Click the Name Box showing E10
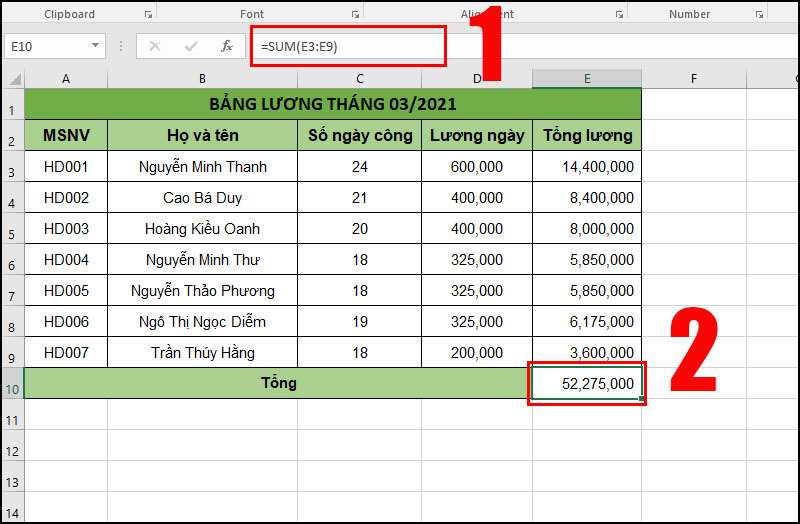 coord(45,46)
